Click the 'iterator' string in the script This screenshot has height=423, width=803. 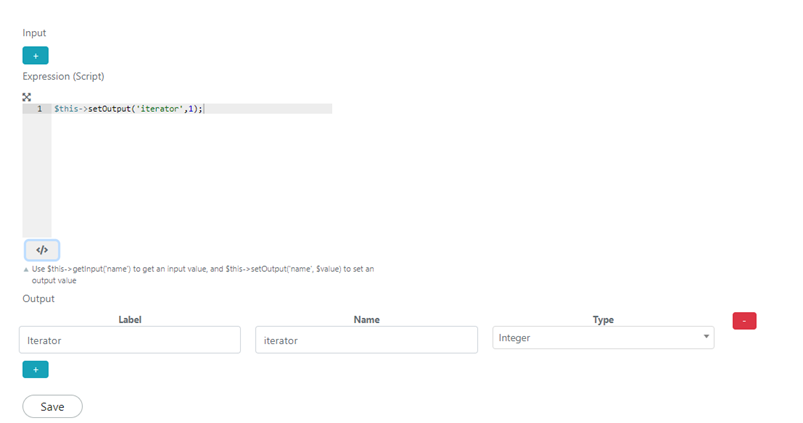(160, 109)
